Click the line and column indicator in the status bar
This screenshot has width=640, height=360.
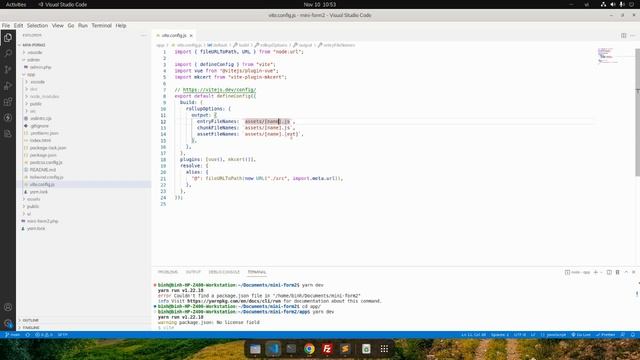point(473,335)
